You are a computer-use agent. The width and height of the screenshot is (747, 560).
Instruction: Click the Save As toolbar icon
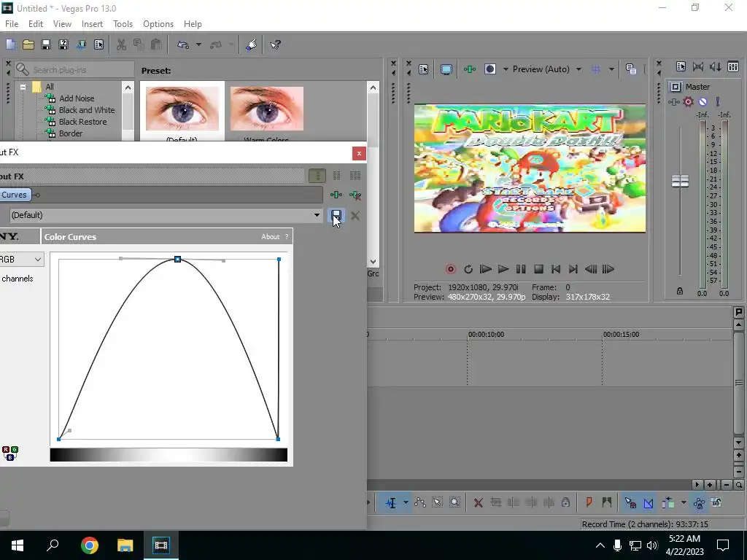(x=63, y=44)
